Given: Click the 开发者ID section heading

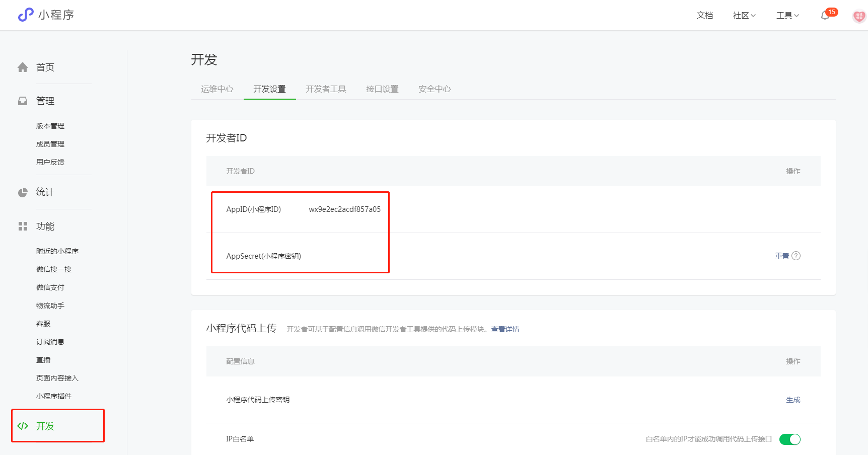Looking at the screenshot, I should coord(227,138).
